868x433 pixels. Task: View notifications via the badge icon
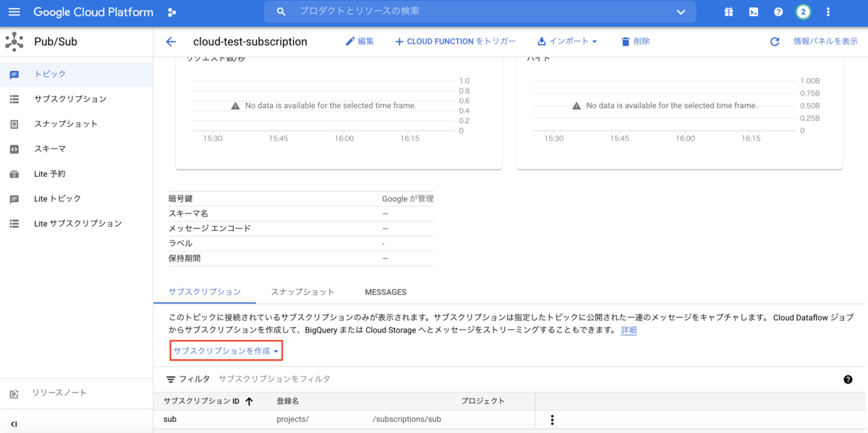pyautogui.click(x=803, y=12)
